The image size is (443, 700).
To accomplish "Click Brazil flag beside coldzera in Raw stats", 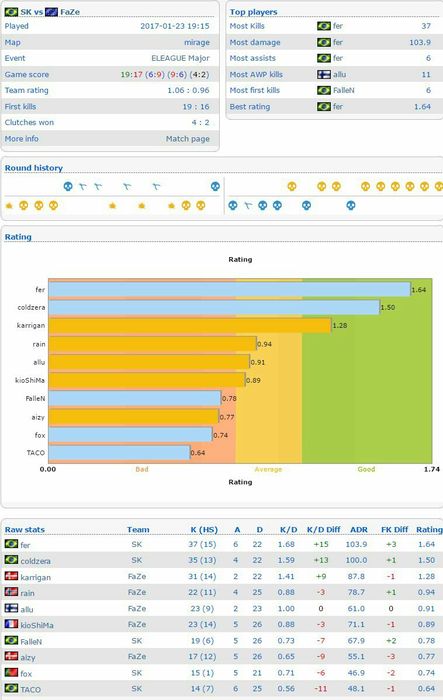I will coord(11,560).
